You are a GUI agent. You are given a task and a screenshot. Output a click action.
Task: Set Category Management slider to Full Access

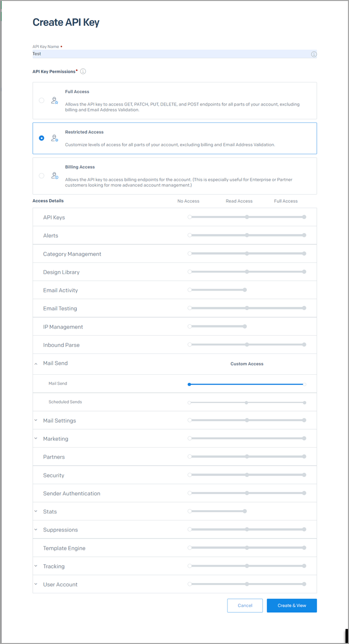pos(304,253)
